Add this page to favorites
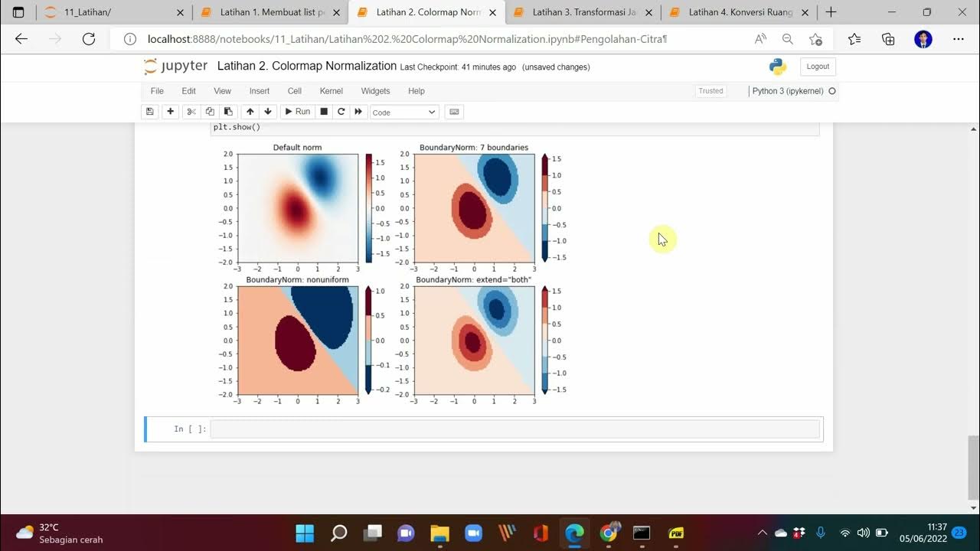980x551 pixels. point(815,39)
